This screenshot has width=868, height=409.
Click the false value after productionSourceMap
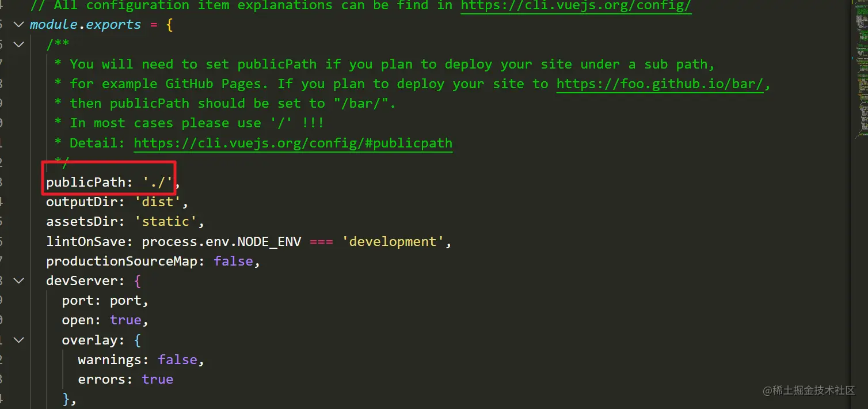233,261
